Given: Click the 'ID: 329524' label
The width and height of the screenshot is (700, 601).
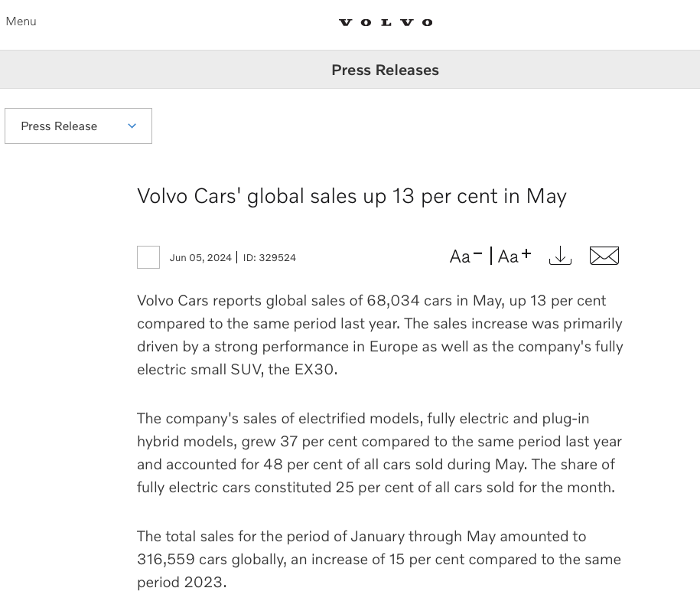Looking at the screenshot, I should click(269, 258).
